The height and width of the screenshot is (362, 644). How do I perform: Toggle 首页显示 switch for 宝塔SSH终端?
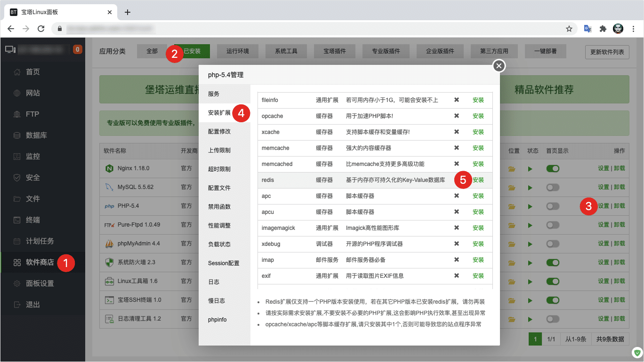pyautogui.click(x=553, y=300)
